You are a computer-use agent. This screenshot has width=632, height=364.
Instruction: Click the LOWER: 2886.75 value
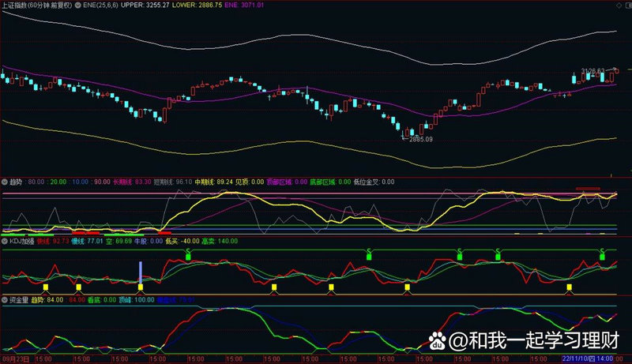pyautogui.click(x=197, y=6)
